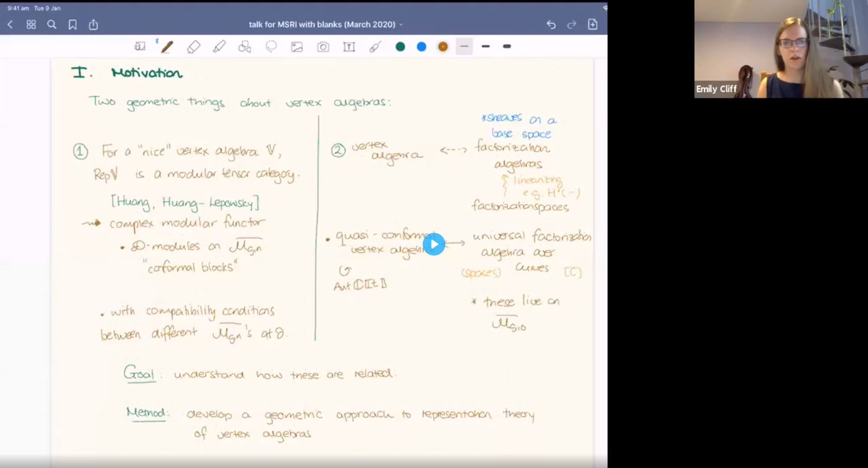Toggle the medium stroke thickness

(486, 46)
